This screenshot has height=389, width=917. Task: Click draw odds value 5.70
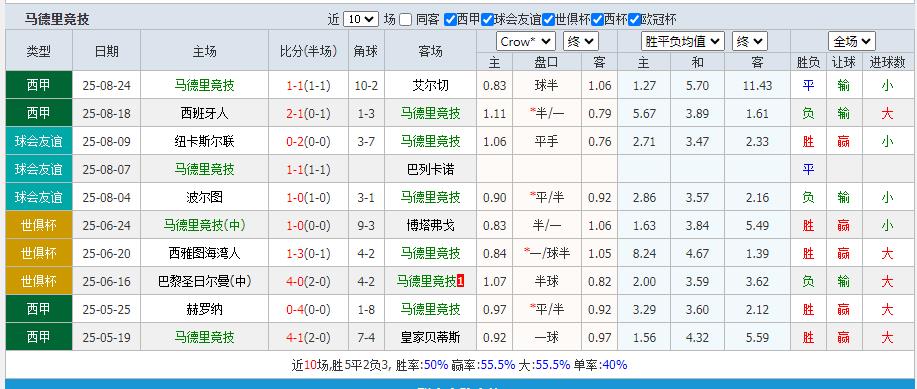(697, 85)
